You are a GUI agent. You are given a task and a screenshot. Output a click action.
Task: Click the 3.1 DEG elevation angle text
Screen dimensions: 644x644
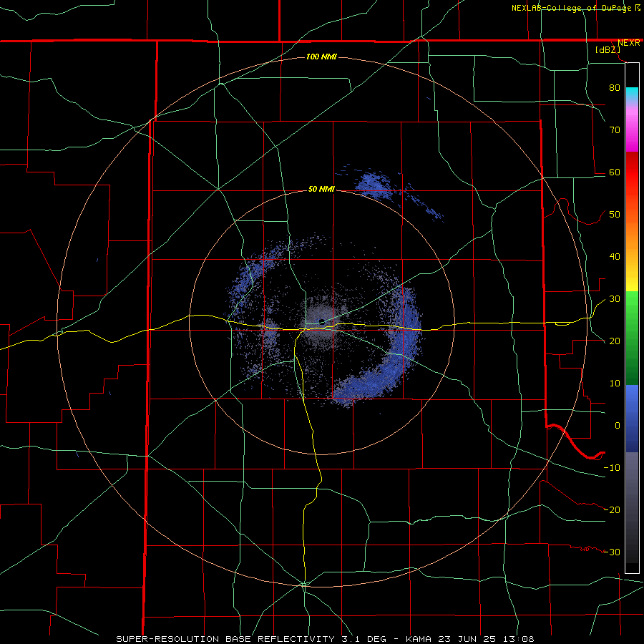[x=363, y=639]
